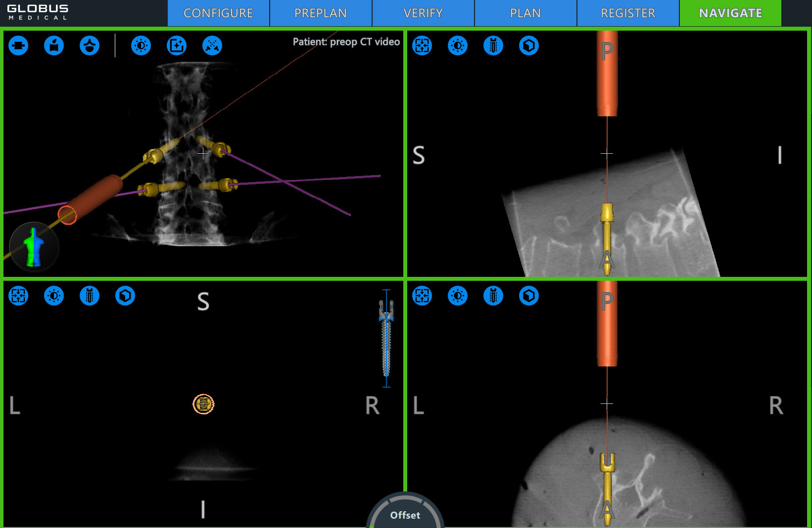Click the crossed instruments icon in 3D view
The image size is (812, 528).
(212, 45)
